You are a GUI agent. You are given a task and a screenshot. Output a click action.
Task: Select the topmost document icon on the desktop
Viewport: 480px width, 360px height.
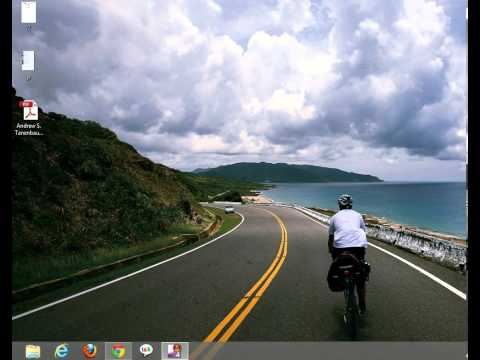point(29,12)
